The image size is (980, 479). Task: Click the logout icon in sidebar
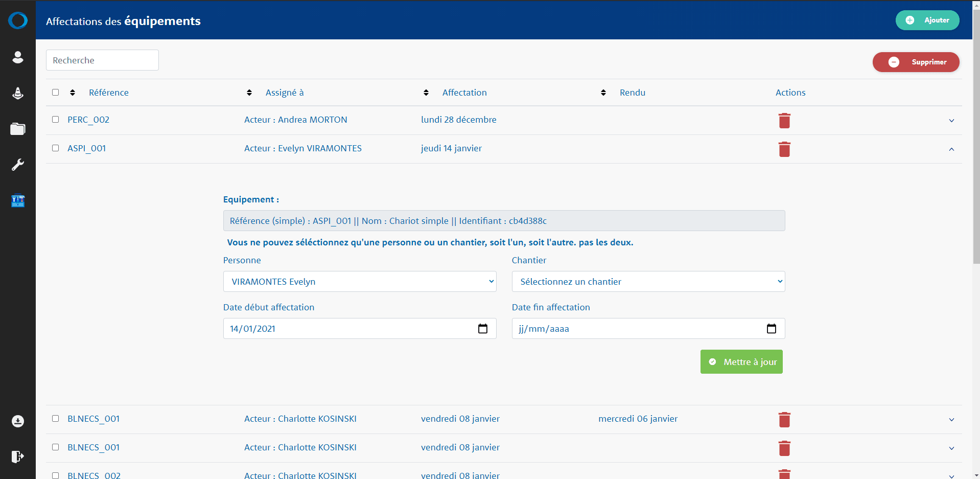point(18,457)
